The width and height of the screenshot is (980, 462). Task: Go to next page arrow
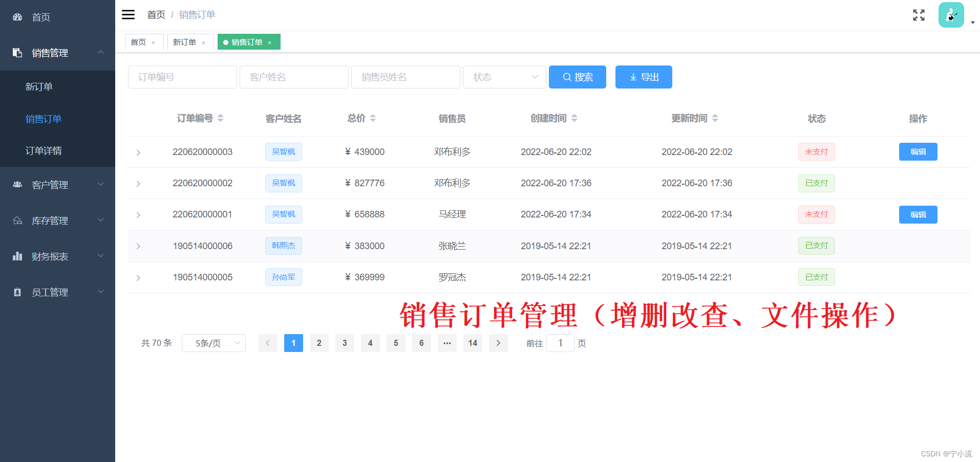click(498, 343)
